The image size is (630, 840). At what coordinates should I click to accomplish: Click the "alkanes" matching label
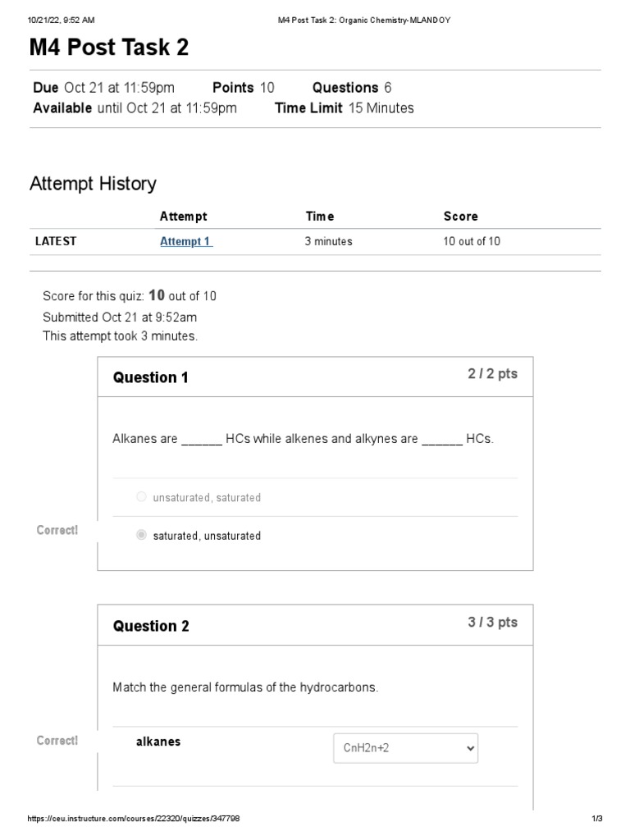click(158, 742)
